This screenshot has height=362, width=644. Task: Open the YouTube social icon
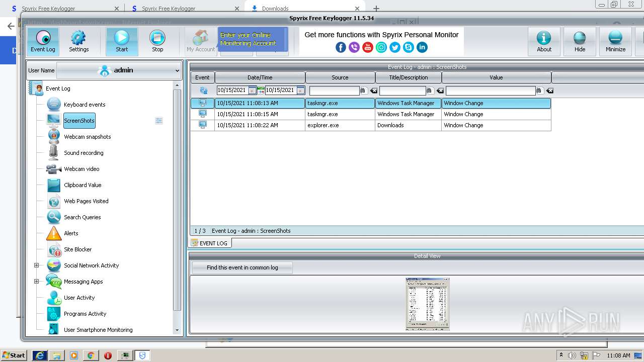click(368, 47)
